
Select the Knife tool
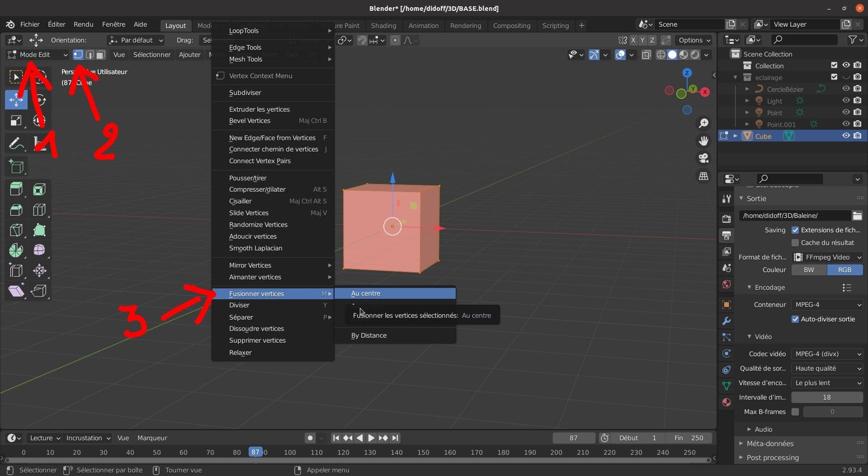16,230
